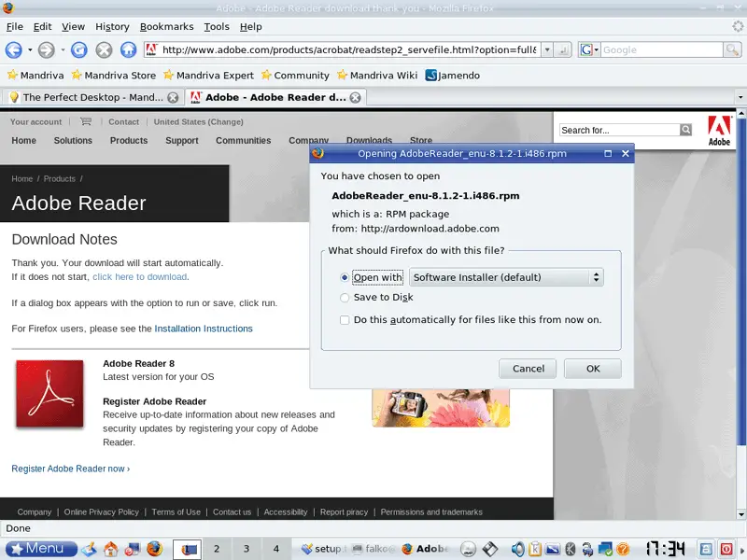Open the Bookmarks menu
This screenshot has height=560, width=747.
[x=167, y=27]
